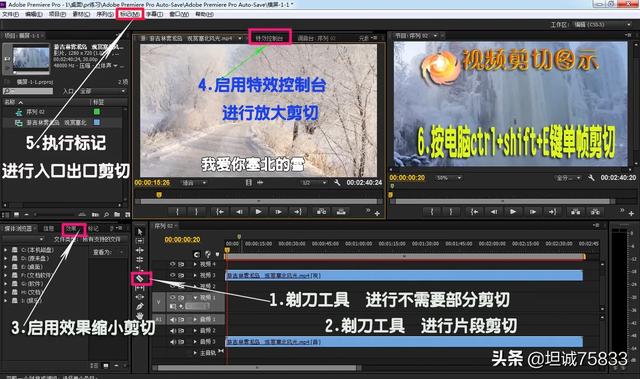This screenshot has width=640, height=379.
Task: Open Source monitor zoom level dropdown
Action: (x=193, y=183)
